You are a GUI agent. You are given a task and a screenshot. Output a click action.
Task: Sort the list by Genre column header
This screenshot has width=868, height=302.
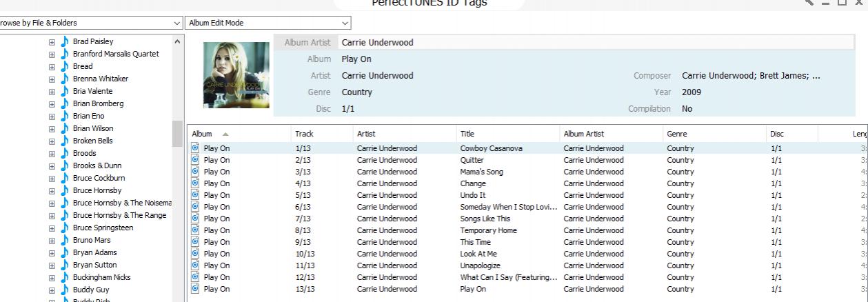676,134
